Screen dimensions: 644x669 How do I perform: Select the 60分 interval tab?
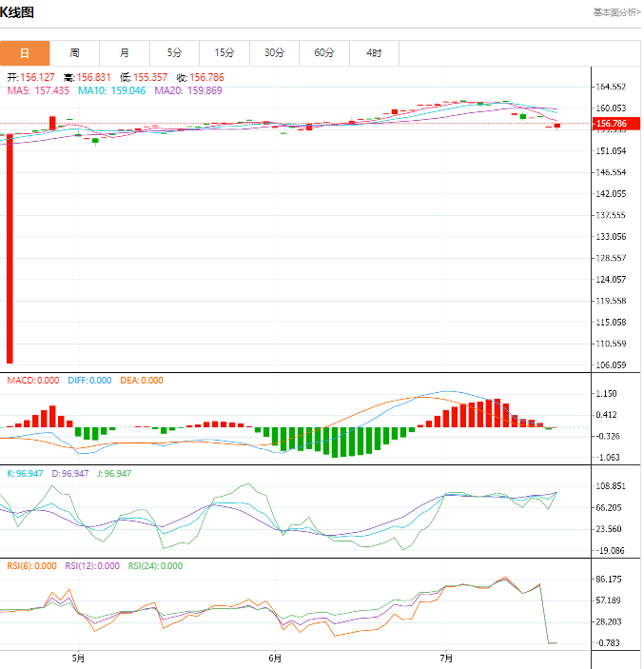click(x=324, y=53)
